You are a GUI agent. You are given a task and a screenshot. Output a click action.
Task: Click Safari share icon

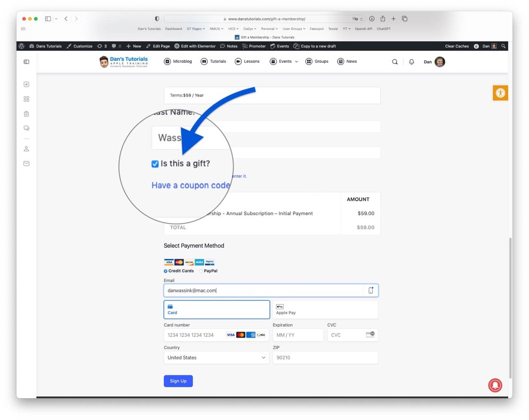pos(383,19)
